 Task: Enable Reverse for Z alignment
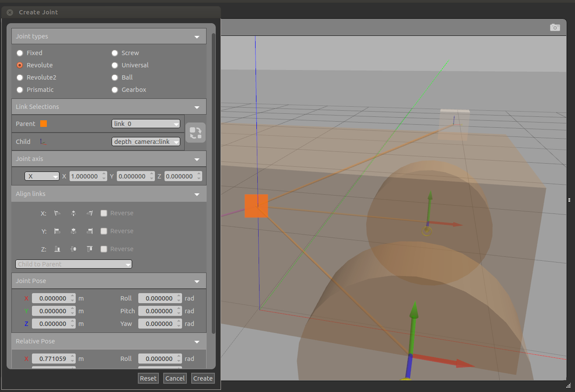pos(104,249)
